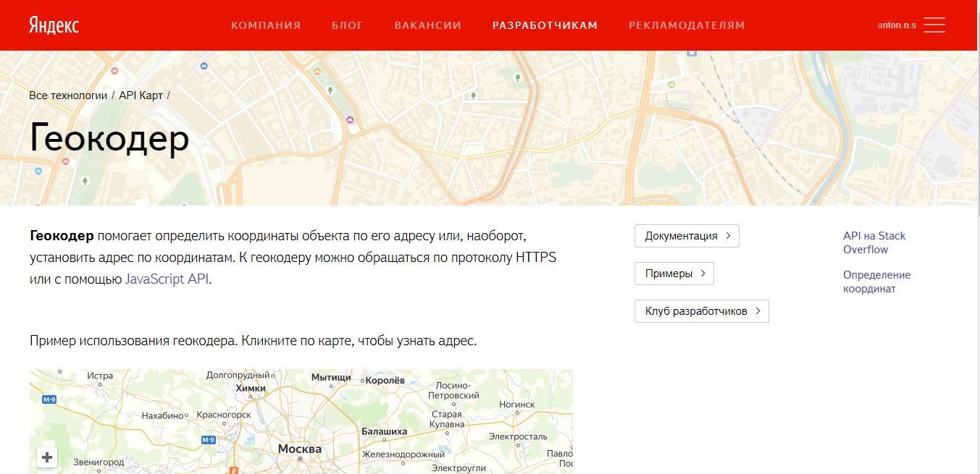Screen dimensions: 980x474
Task: Open the Блог menu item
Action: (x=348, y=25)
